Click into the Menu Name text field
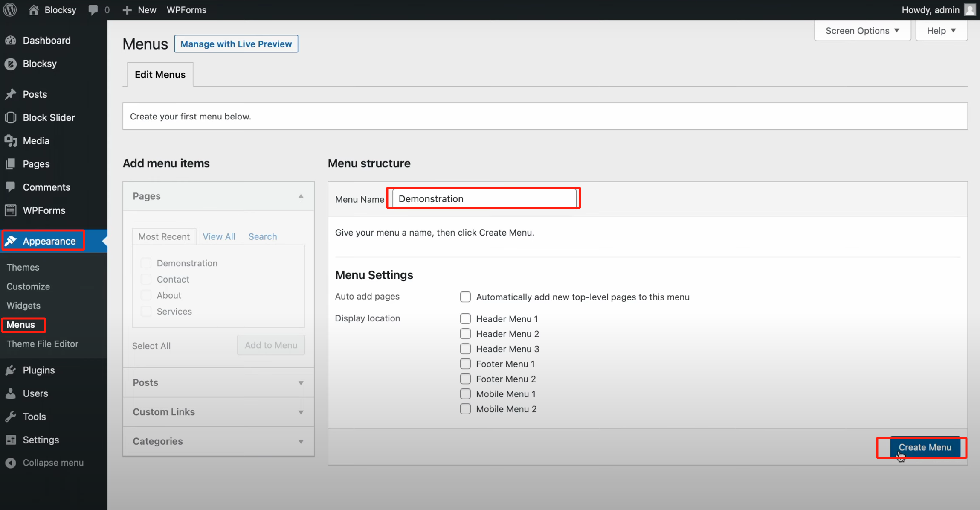The width and height of the screenshot is (980, 510). [484, 199]
